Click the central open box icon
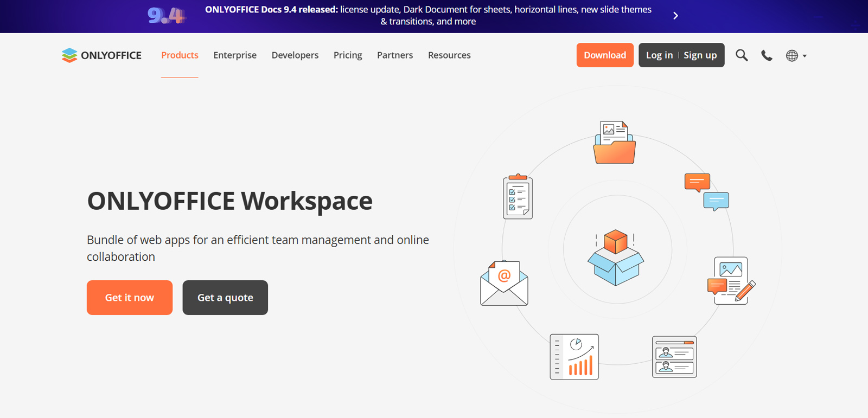Screen dimensions: 868x418 (x=616, y=258)
